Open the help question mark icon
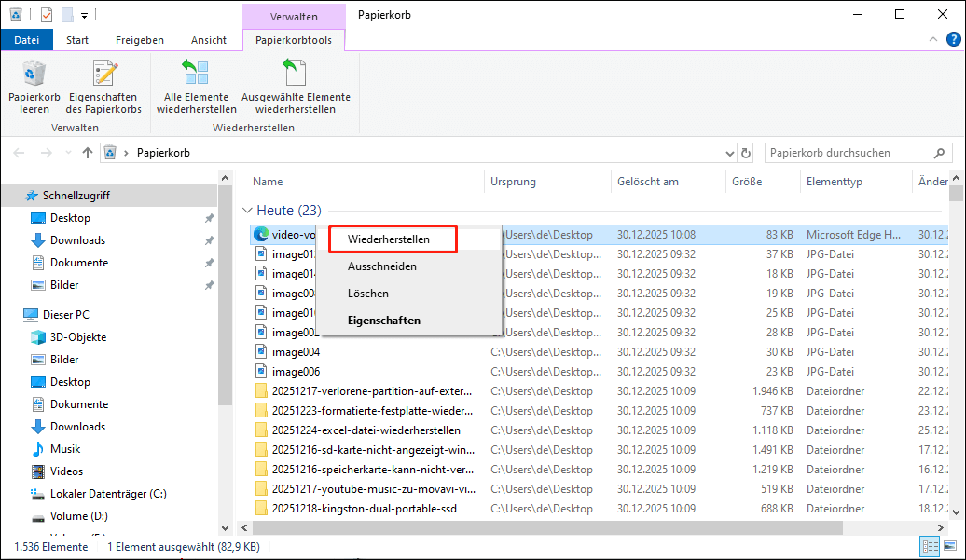966x560 pixels. (x=953, y=39)
